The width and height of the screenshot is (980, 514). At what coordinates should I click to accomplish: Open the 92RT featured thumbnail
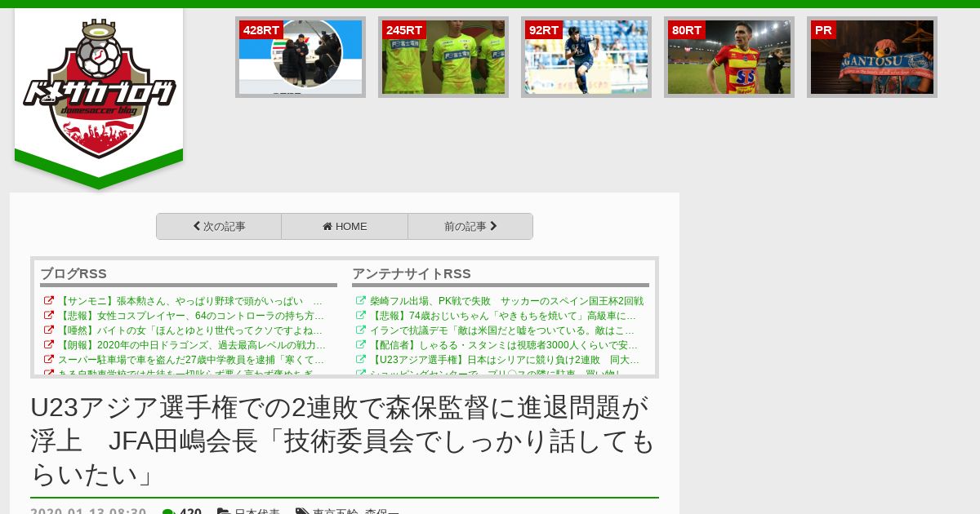[x=586, y=57]
